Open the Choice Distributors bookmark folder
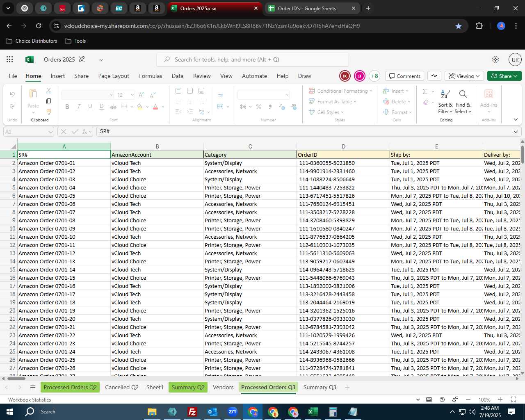This screenshot has width=525, height=420. click(x=32, y=41)
